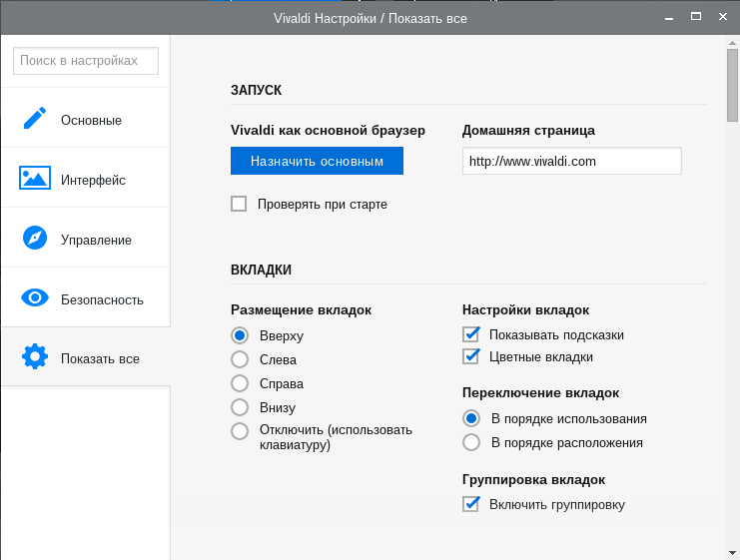Click the picture icon for Интерфейс
740x560 pixels.
pyautogui.click(x=35, y=179)
